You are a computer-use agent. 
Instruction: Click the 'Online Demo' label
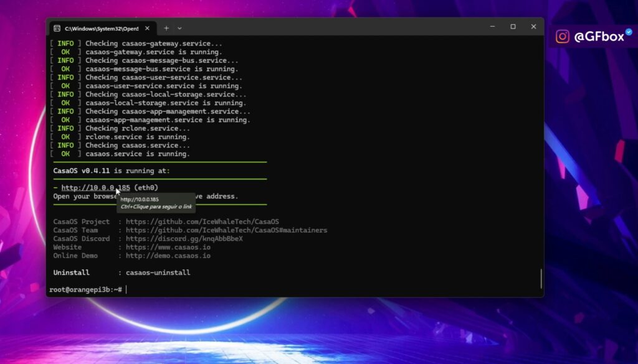75,256
